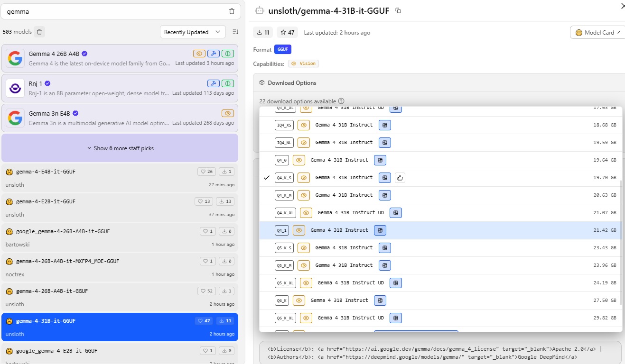Click the 27.50 GB size text

pos(605,300)
